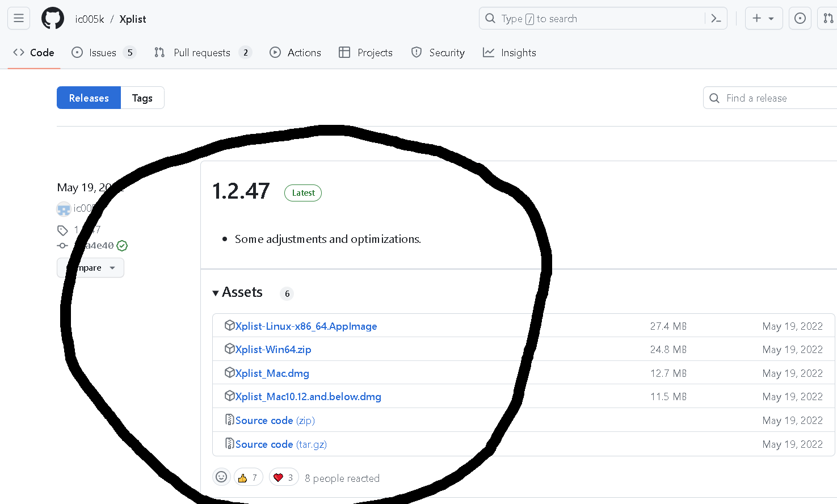The image size is (837, 504).
Task: Click the '11.5 MB' file size
Action: tap(668, 397)
